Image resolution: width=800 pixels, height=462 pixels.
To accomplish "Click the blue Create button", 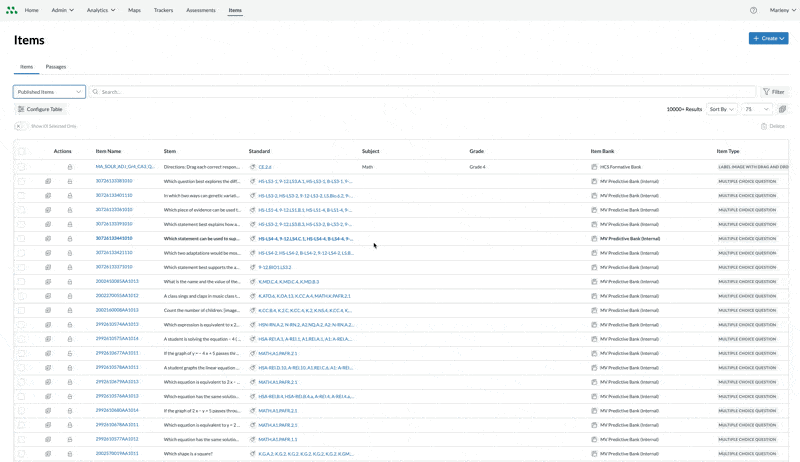I will pyautogui.click(x=768, y=38).
